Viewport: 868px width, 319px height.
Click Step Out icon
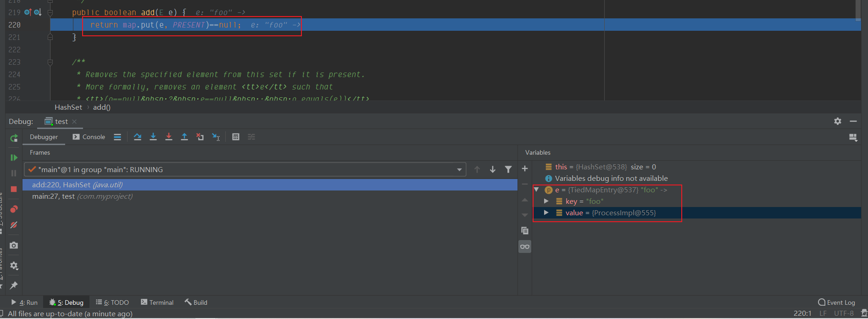[184, 137]
